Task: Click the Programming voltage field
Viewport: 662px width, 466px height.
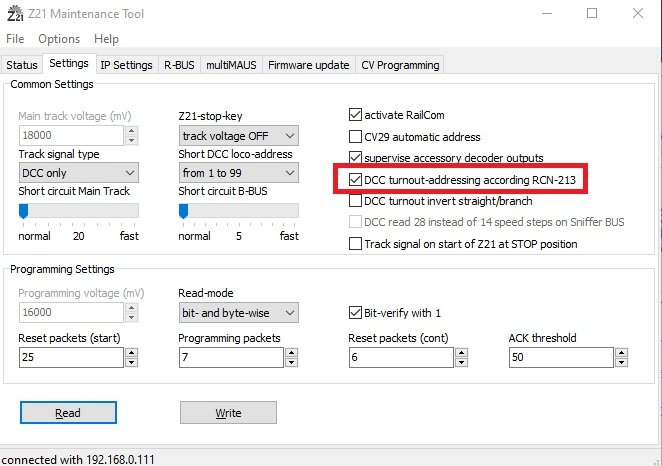Action: (x=71, y=312)
